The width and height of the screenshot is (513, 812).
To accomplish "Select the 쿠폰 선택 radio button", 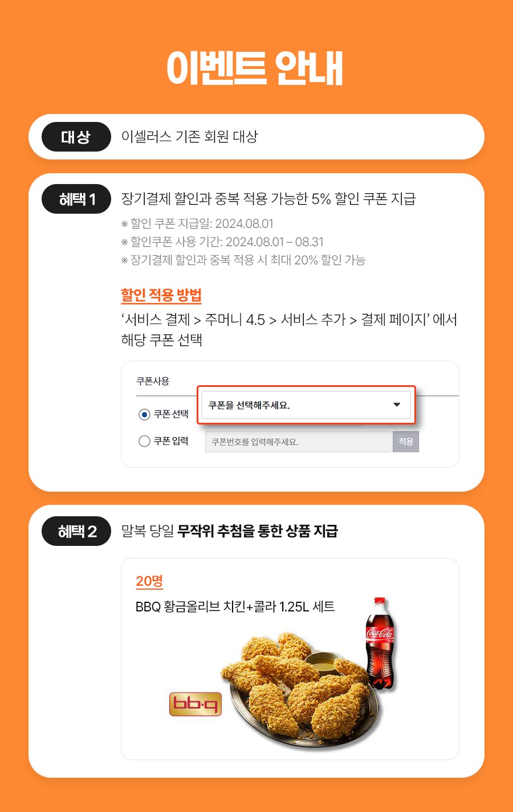I will [144, 414].
